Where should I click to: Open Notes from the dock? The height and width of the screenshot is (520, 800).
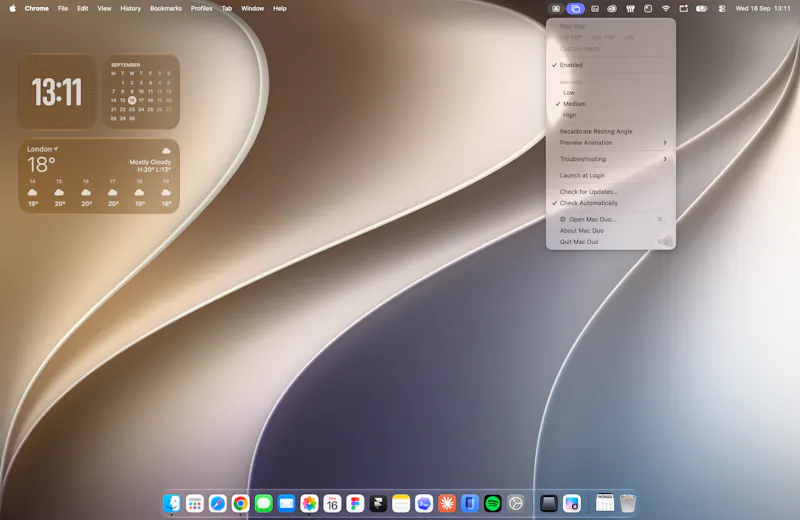pos(401,504)
